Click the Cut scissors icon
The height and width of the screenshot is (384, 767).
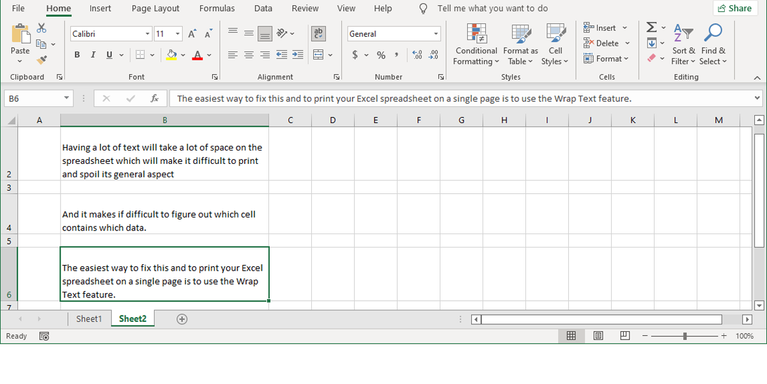point(42,28)
